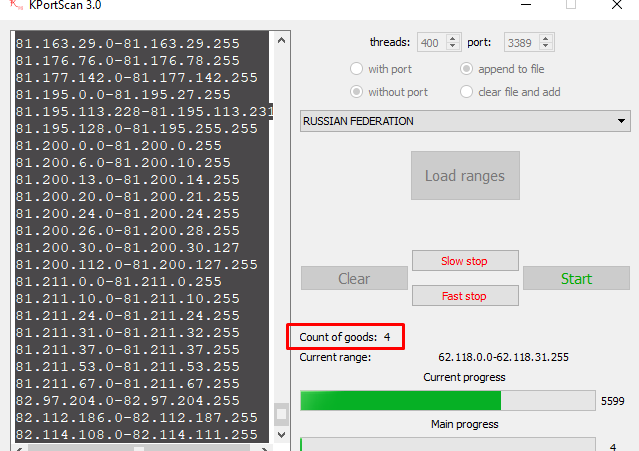Decrease threads value with the down arrow
The image size is (639, 451).
point(453,47)
